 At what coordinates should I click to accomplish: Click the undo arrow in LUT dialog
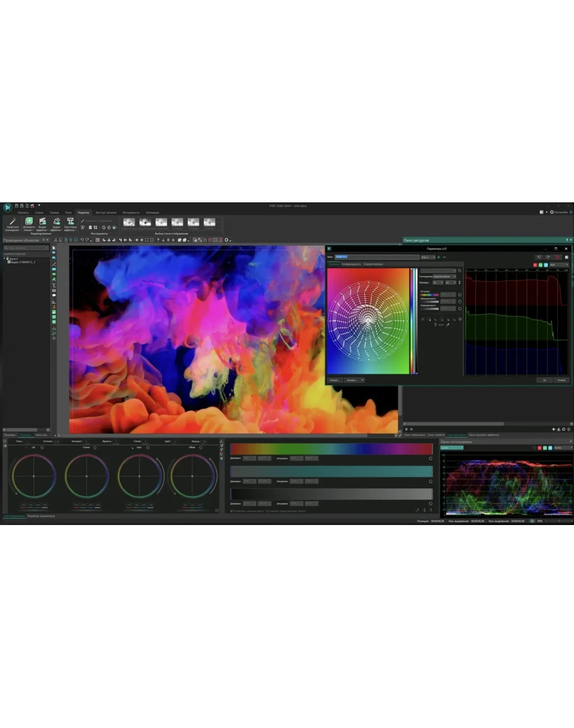539,257
